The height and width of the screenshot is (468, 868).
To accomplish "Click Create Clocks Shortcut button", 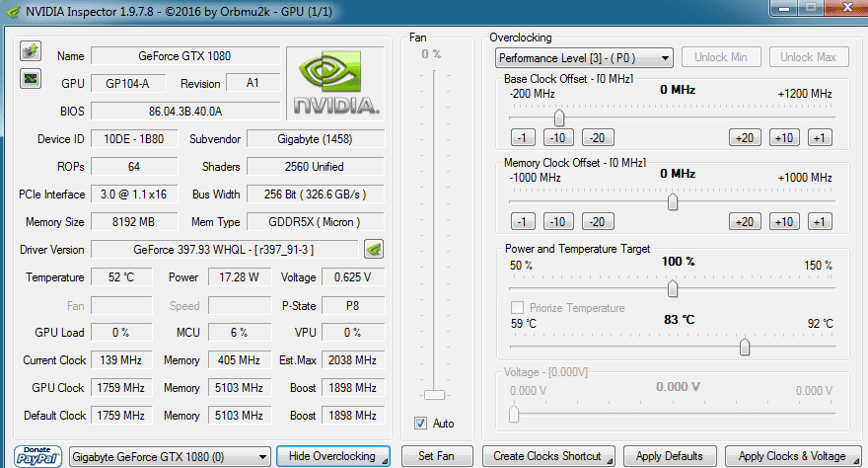I will 548,456.
